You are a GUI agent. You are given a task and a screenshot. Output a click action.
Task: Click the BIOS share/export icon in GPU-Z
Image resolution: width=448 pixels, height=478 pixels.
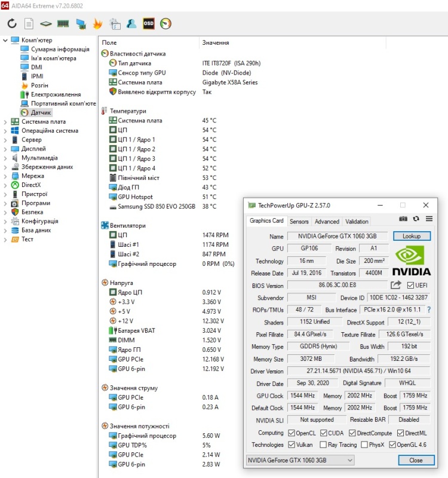click(396, 285)
